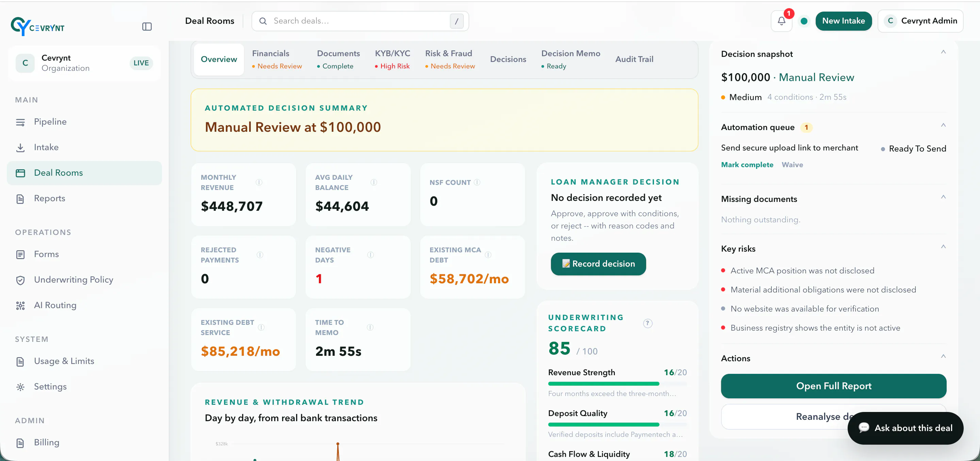Switch to the Documents tab
This screenshot has height=461, width=980.
338,59
